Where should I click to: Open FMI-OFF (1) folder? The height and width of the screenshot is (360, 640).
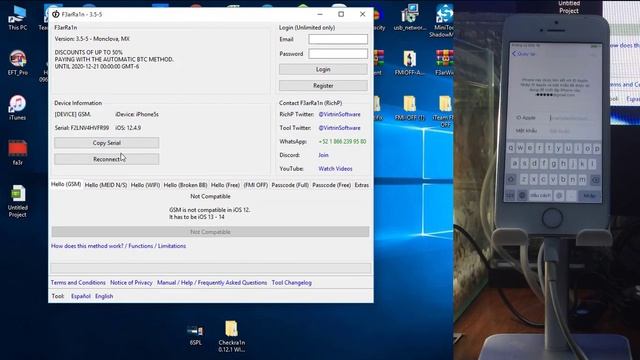point(409,108)
